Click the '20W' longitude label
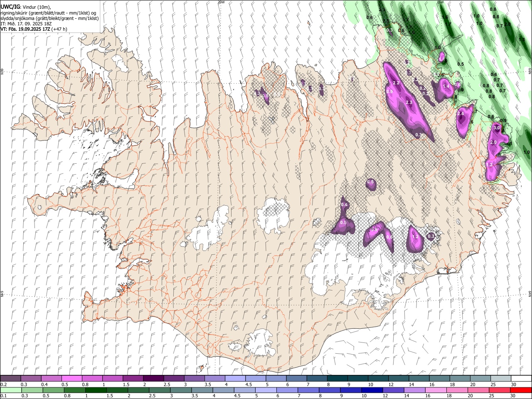Viewport: 532px width, 399px height. (221, 2)
